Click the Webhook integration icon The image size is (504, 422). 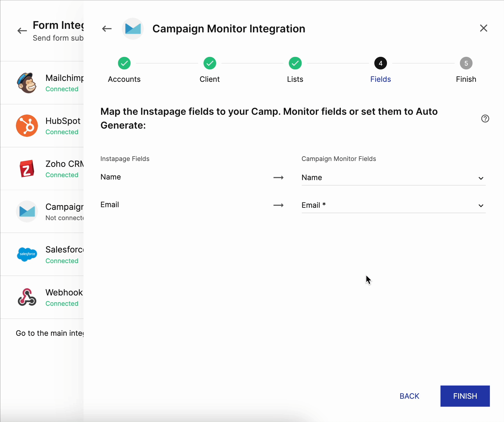click(x=27, y=297)
